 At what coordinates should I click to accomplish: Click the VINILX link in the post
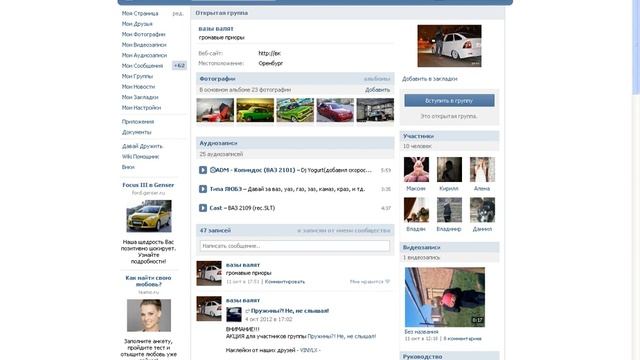click(x=309, y=350)
